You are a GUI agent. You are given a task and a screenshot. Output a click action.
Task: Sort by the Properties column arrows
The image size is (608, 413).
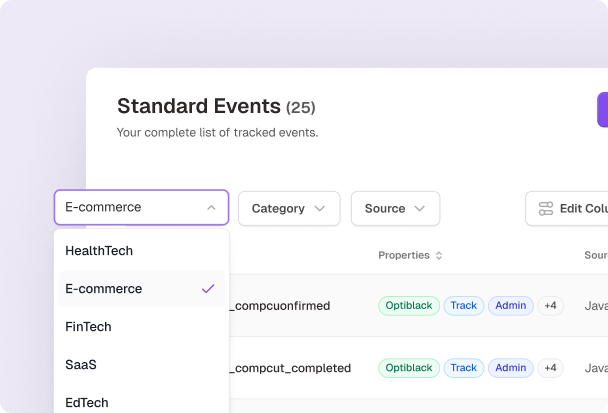click(x=439, y=256)
